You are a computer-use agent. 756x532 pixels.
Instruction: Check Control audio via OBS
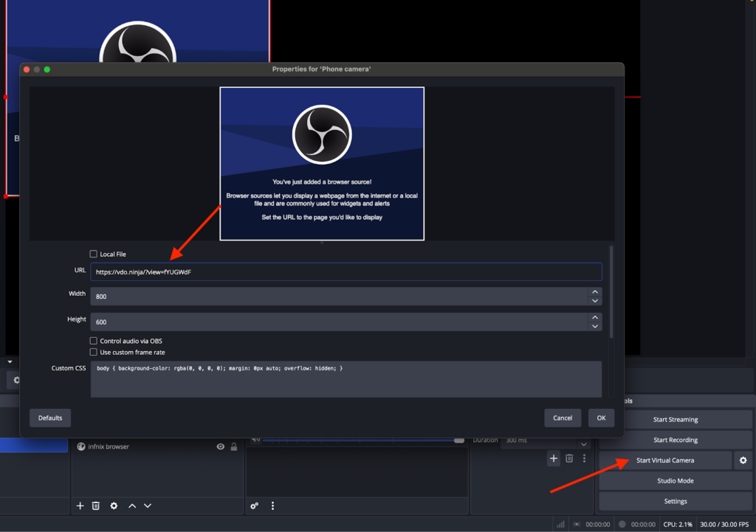click(x=94, y=341)
